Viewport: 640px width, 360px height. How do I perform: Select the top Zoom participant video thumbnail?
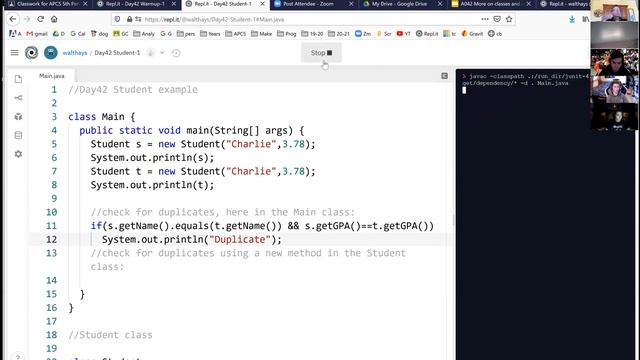[x=614, y=11]
